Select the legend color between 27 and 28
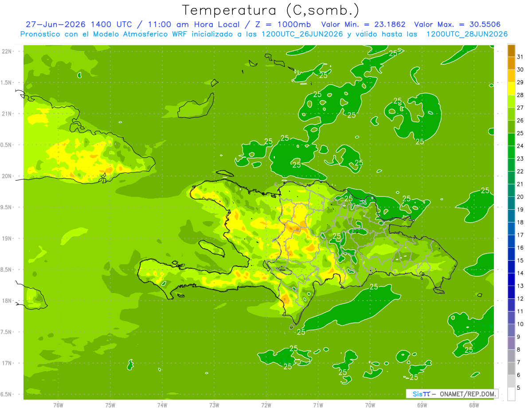Screen dimensions: 532x411 point(511,102)
